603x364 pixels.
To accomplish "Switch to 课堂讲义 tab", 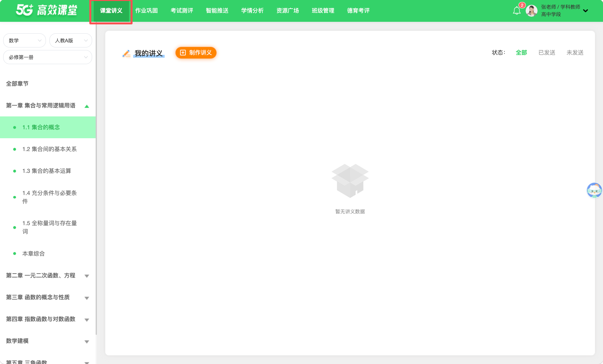I will click(x=111, y=11).
